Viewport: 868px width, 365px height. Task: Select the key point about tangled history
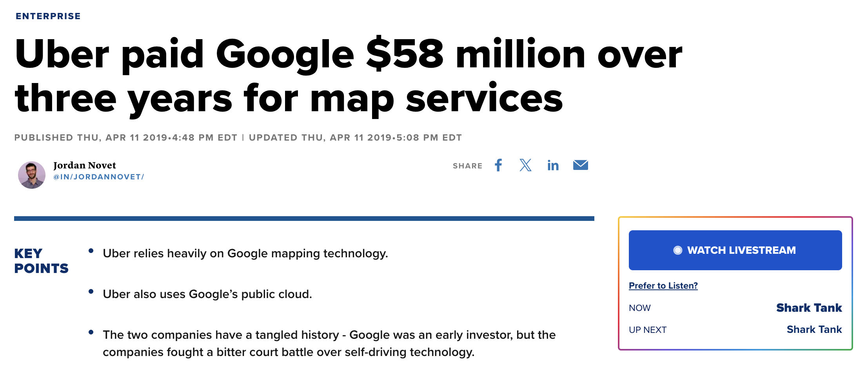(329, 343)
